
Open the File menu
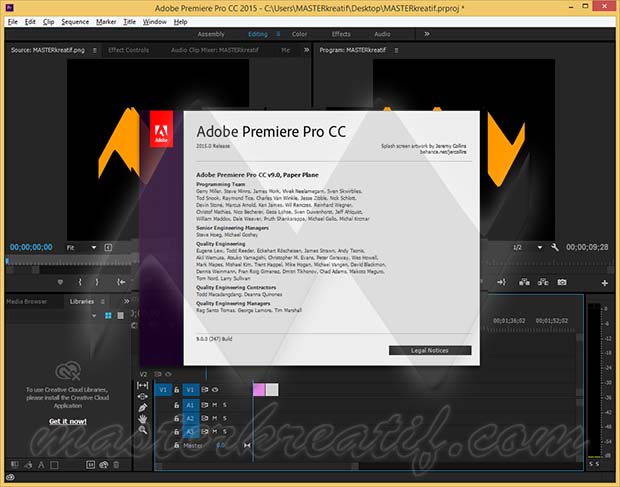click(x=13, y=22)
